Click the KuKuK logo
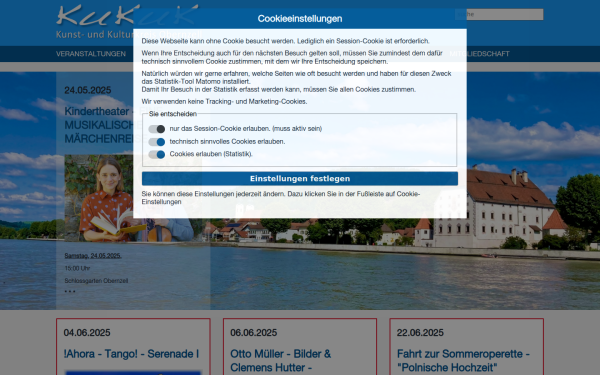Screen dimensions: 600x375 [127, 15]
